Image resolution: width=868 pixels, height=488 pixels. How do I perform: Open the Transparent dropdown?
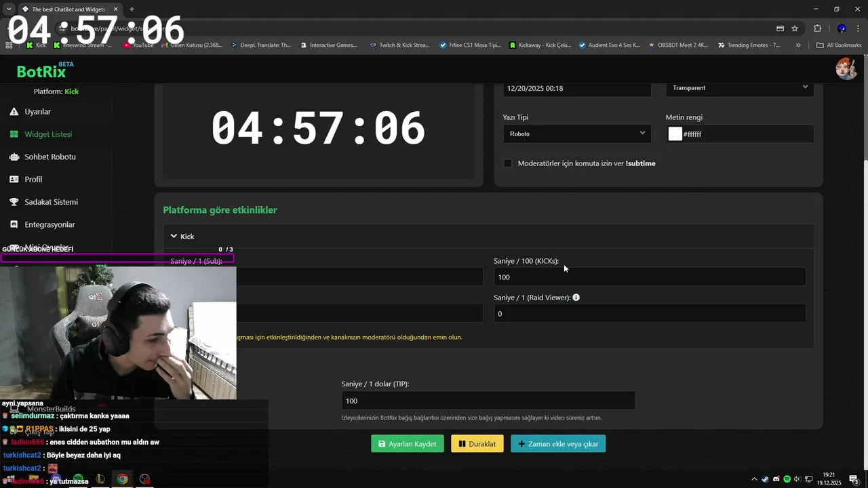point(740,88)
